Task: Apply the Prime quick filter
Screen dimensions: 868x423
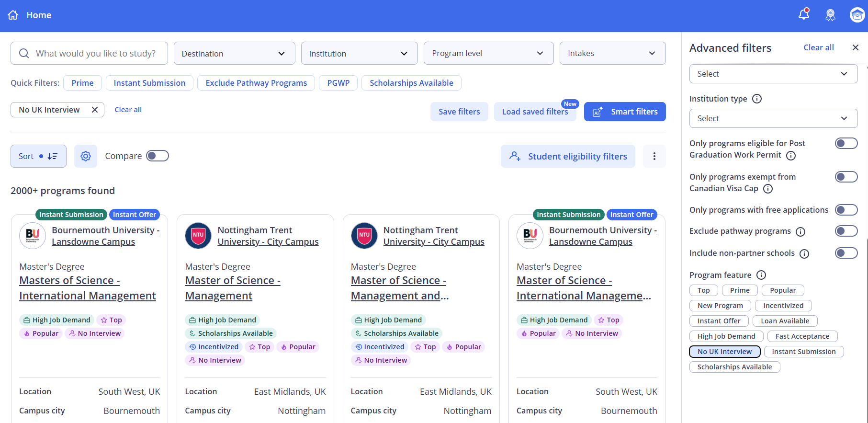Action: (x=82, y=83)
